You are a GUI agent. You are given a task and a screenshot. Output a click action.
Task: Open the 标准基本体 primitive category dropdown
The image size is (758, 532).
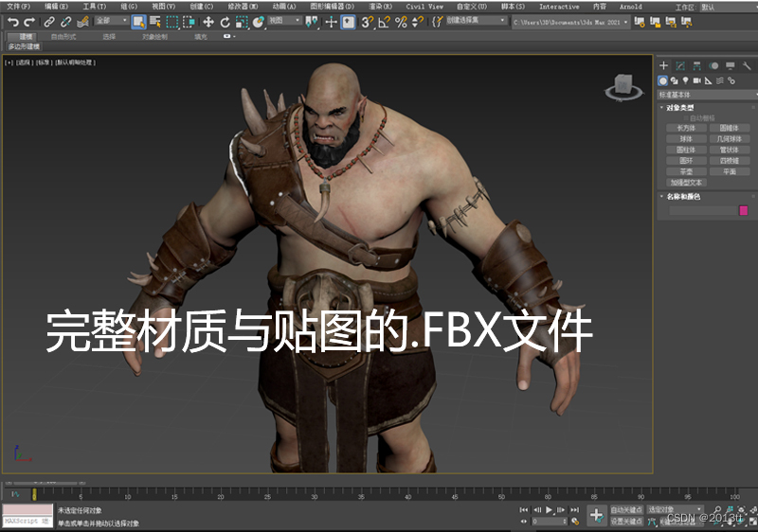tap(707, 95)
